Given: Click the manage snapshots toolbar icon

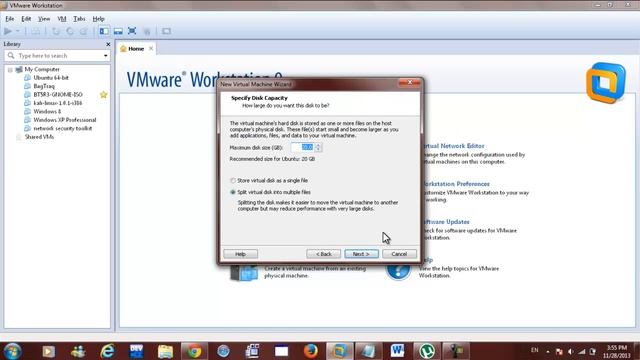Looking at the screenshot, I should tap(83, 31).
